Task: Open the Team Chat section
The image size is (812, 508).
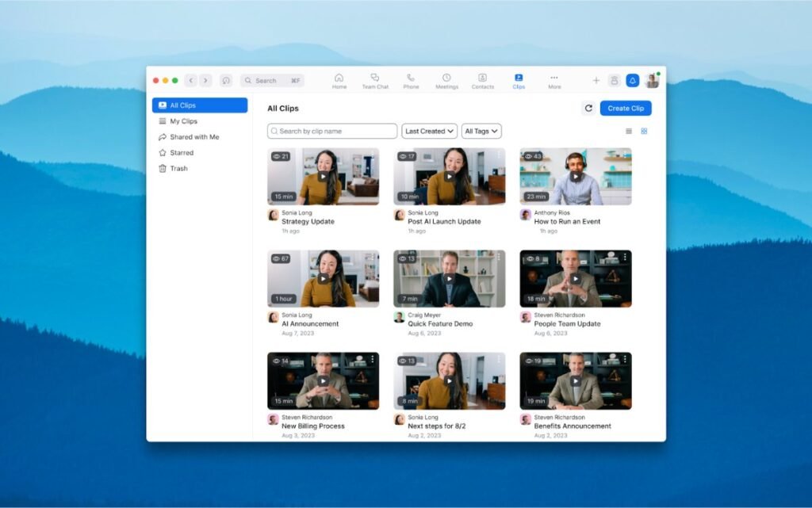Action: pyautogui.click(x=375, y=80)
